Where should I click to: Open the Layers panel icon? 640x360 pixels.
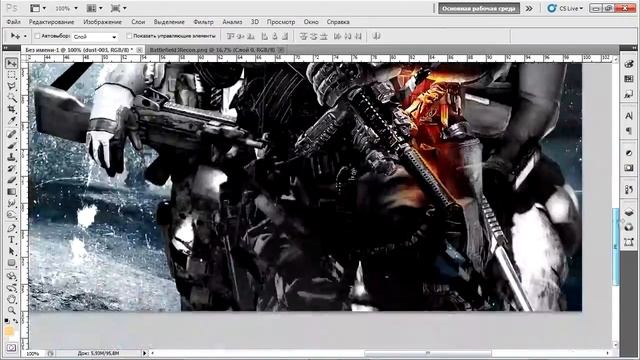(629, 212)
